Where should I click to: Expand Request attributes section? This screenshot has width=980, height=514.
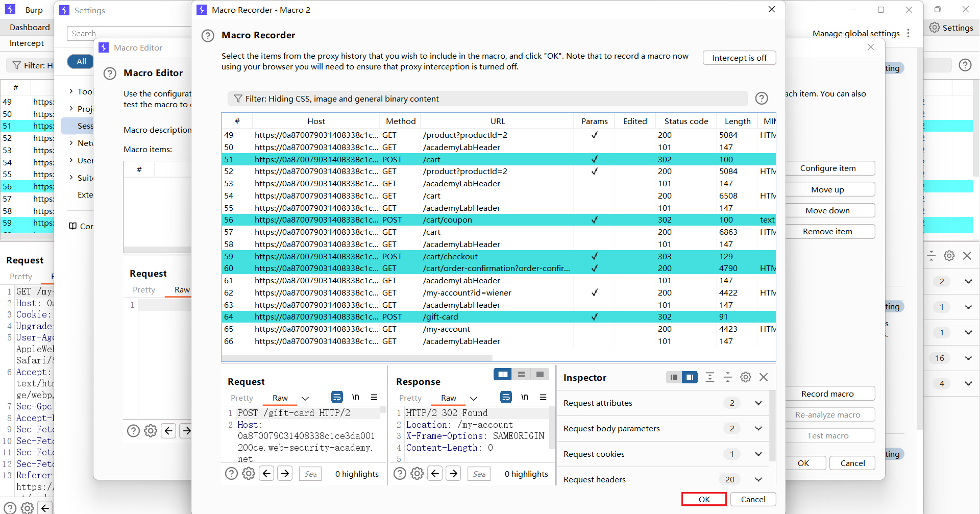coord(758,403)
